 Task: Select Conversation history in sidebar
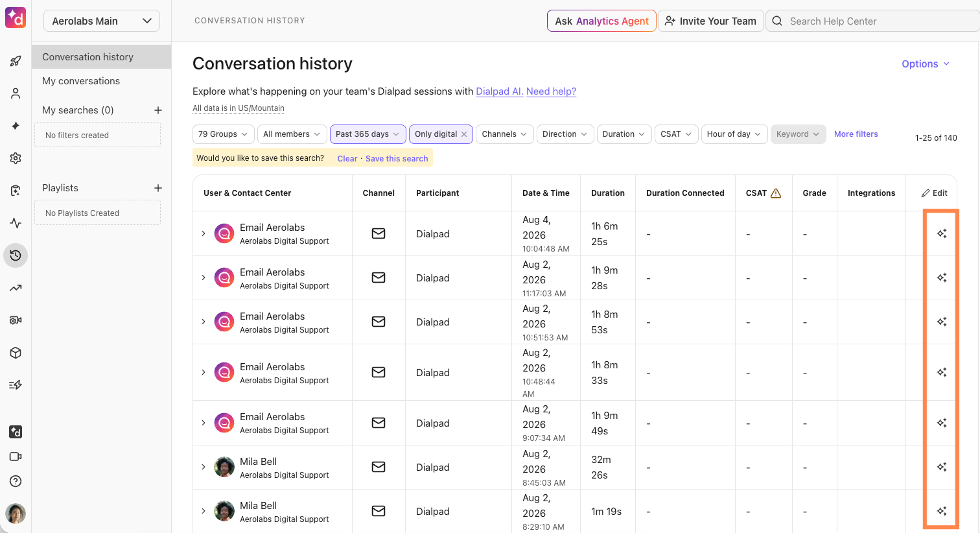point(102,57)
